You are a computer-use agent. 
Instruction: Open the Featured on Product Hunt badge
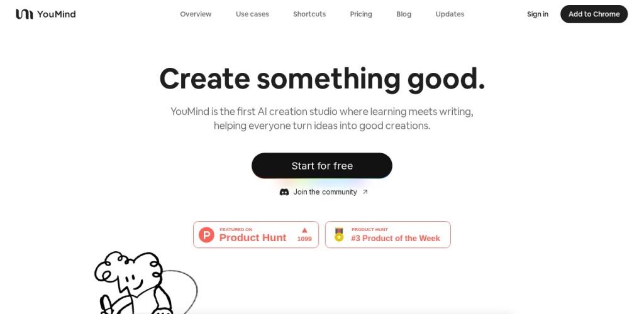(x=255, y=235)
